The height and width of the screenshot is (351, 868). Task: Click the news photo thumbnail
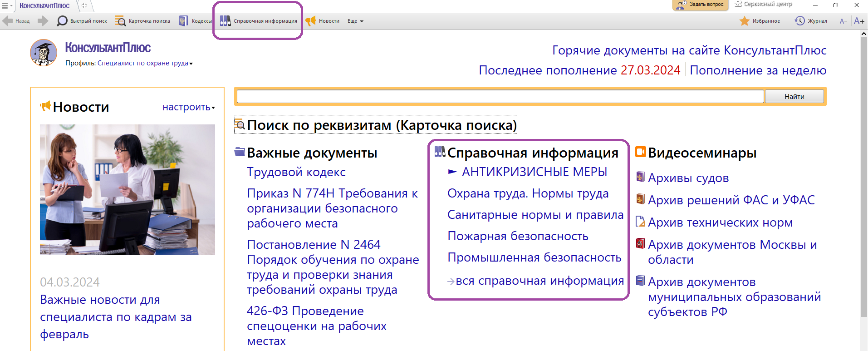click(128, 190)
